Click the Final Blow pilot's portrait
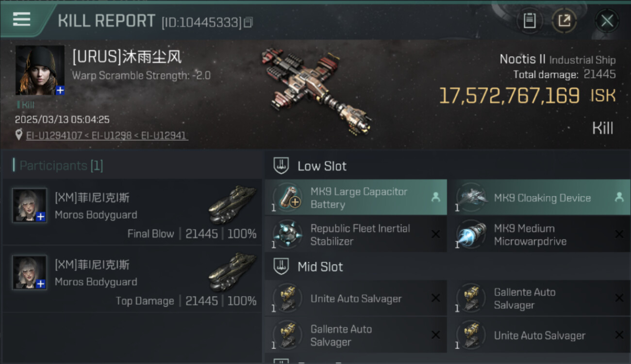This screenshot has height=364, width=631. tap(30, 205)
